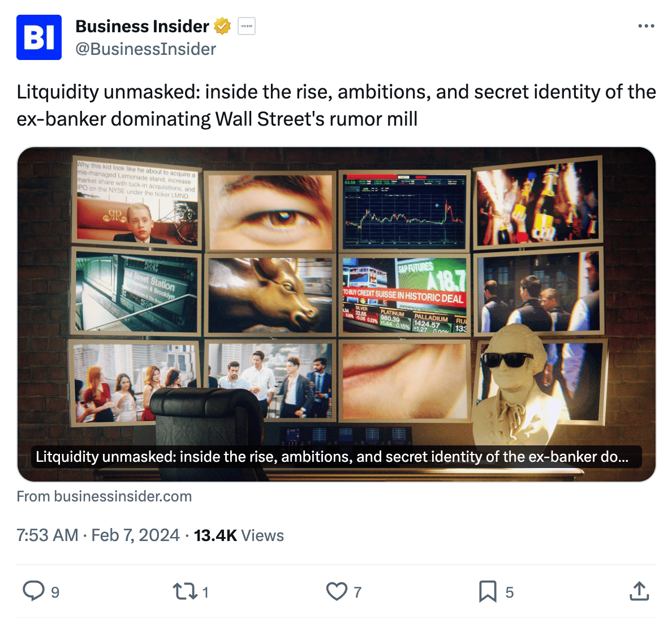Viewport: 672px width, 618px height.
Task: Click the 7:53 AM · Feb 7, 2024 timestamp
Action: coord(98,535)
